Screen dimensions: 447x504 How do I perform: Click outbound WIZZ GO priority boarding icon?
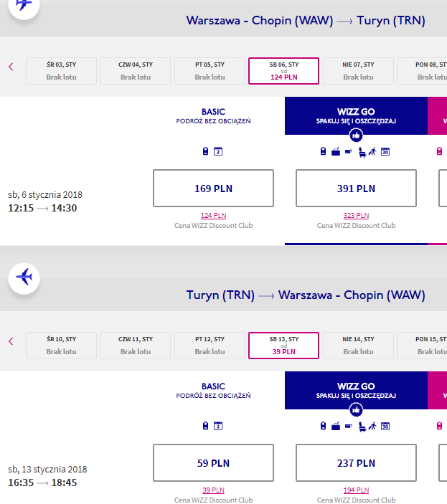pos(372,151)
